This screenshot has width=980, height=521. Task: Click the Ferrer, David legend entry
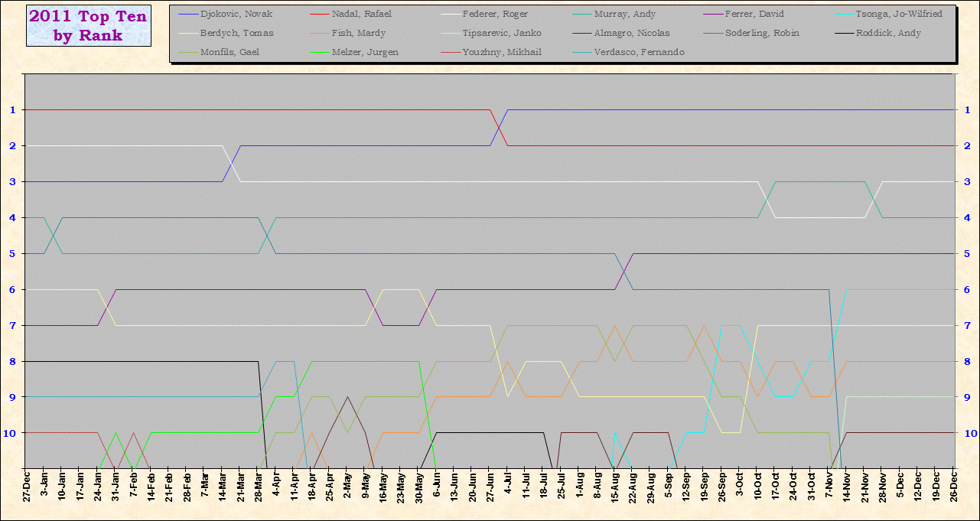(x=755, y=14)
